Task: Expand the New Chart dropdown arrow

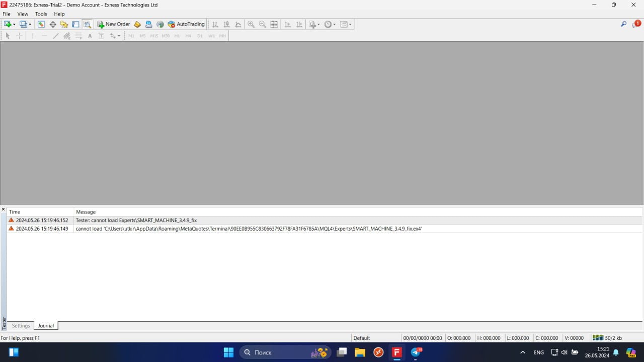Action: coord(14,24)
